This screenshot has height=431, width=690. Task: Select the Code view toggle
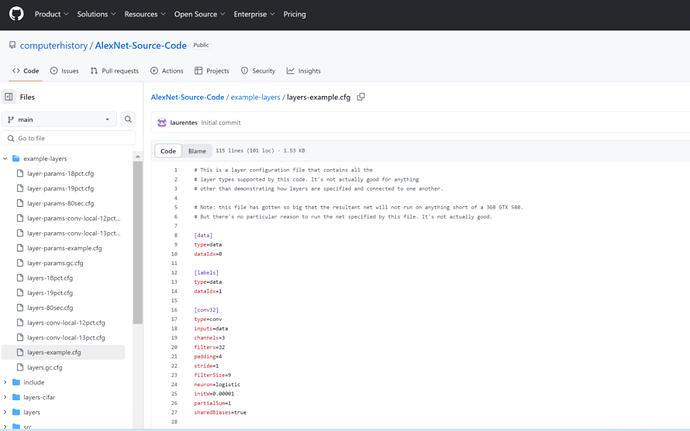pyautogui.click(x=168, y=151)
